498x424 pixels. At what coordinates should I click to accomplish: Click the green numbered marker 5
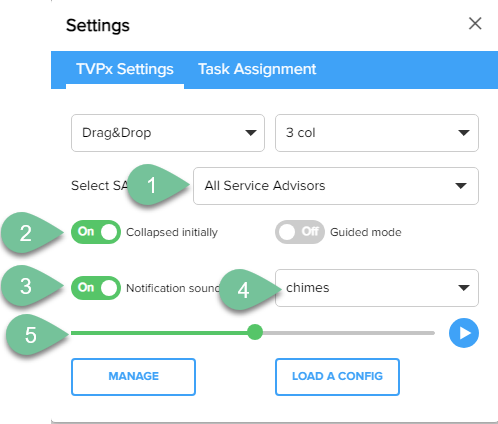tap(37, 334)
